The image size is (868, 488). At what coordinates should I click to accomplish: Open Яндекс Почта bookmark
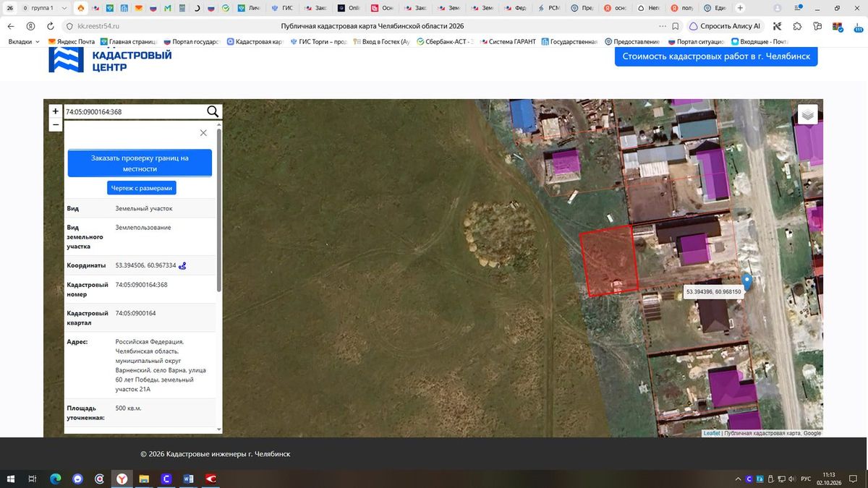(x=72, y=42)
